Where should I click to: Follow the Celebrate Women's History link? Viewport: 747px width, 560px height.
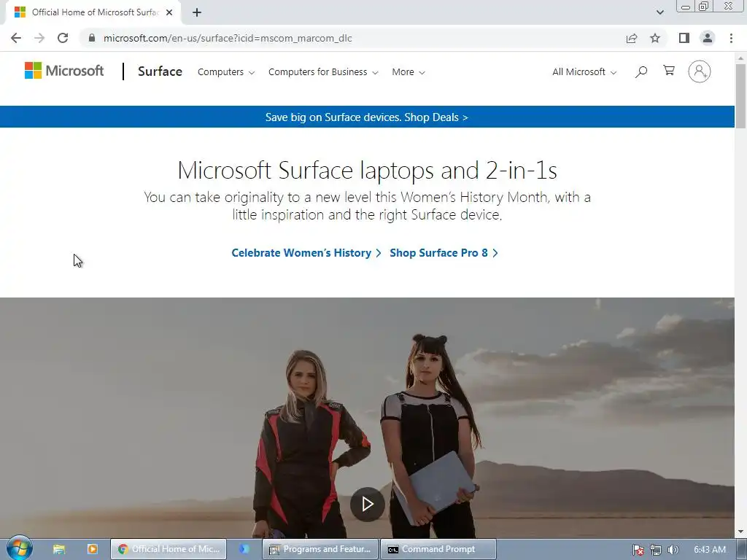click(306, 253)
